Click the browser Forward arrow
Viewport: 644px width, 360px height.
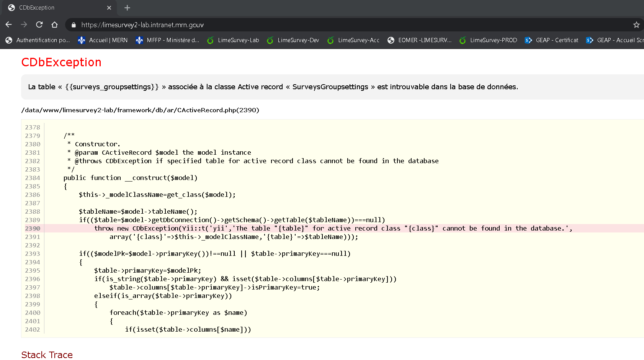click(x=24, y=25)
